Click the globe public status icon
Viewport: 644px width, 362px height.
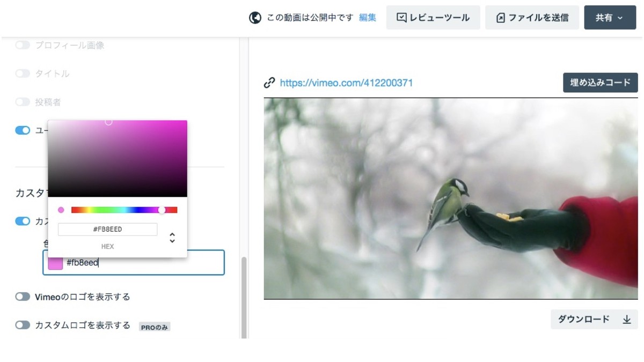pos(255,18)
